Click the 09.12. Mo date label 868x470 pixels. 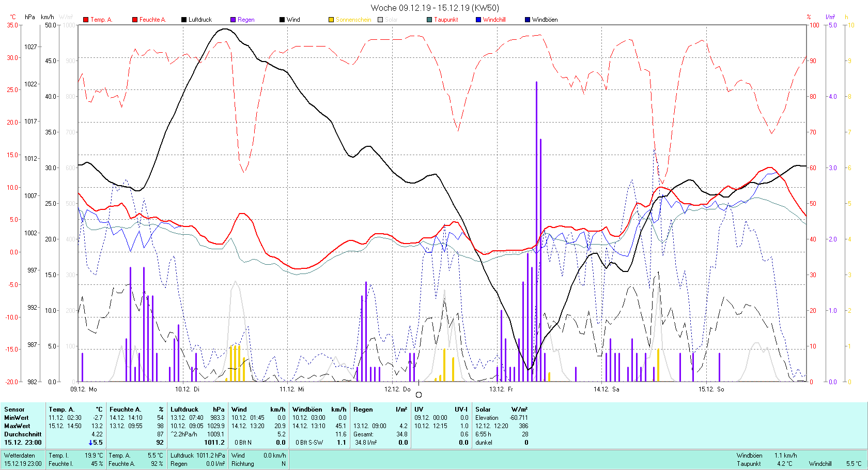[x=84, y=389]
